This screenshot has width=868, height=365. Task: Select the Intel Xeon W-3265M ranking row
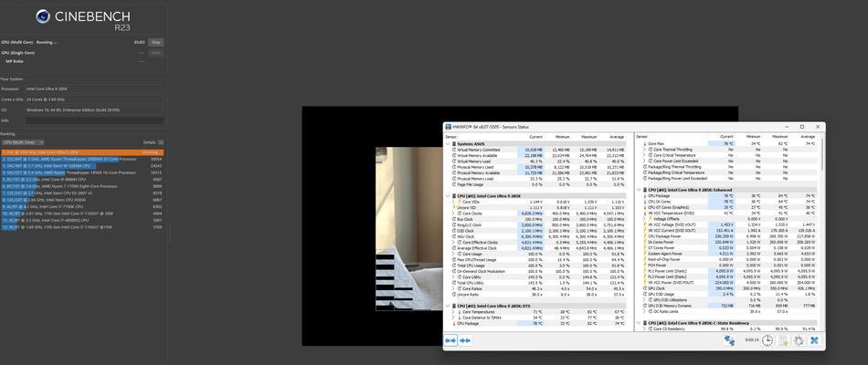tap(82, 165)
